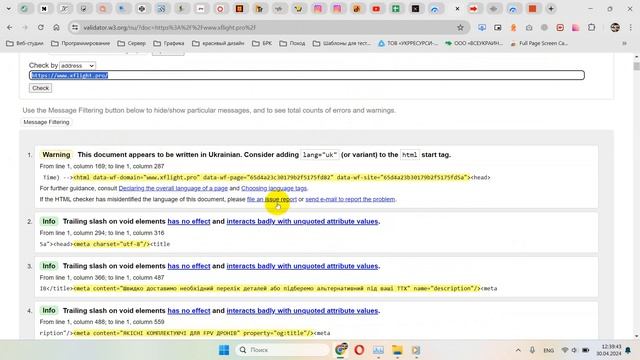Open 'interacts badly' link in message 4

302,311
